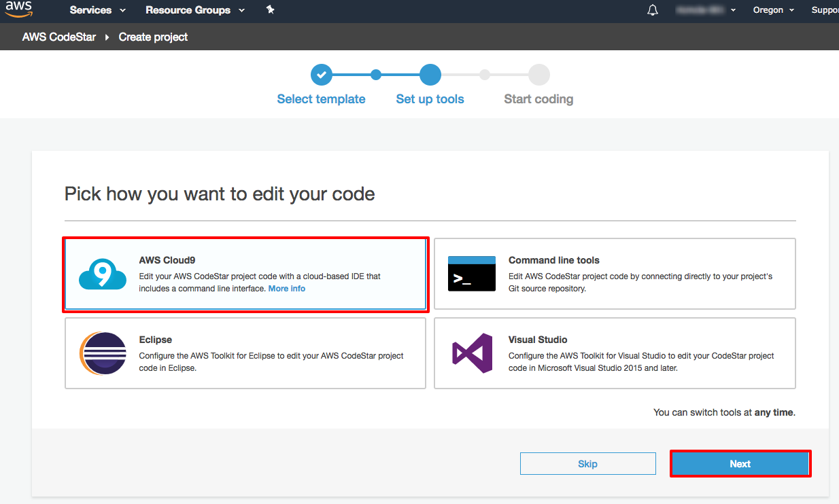Click the Set up tools step label
Image resolution: width=839 pixels, height=504 pixels.
pos(430,99)
